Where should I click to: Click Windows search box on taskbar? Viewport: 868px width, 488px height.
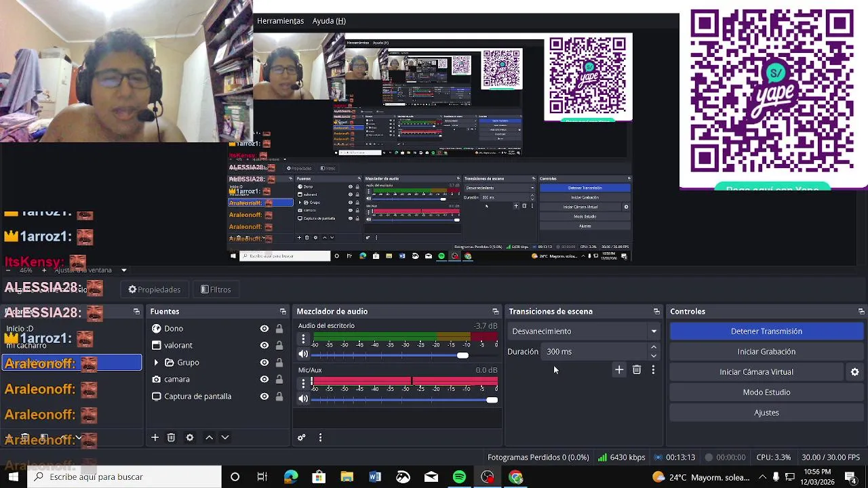124,477
